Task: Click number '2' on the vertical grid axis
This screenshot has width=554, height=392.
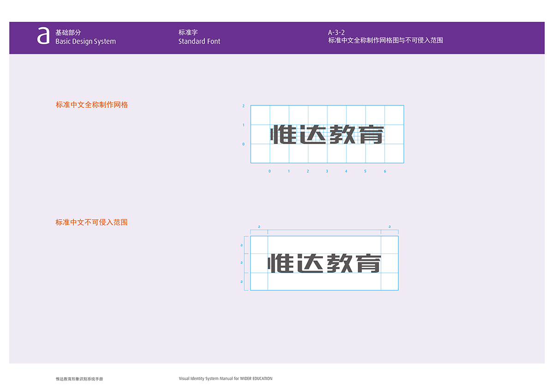Action: [243, 106]
